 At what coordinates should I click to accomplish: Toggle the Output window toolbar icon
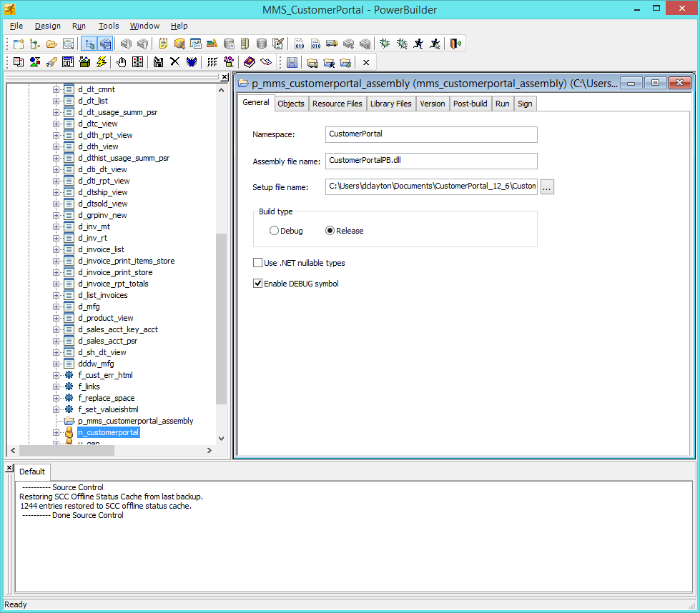[x=105, y=44]
